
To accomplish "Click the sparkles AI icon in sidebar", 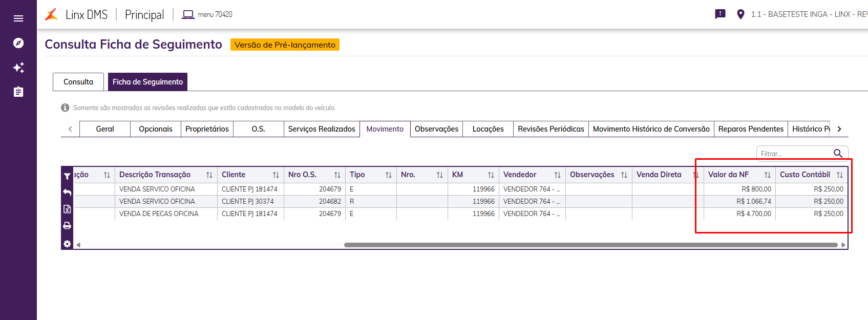I will [18, 68].
